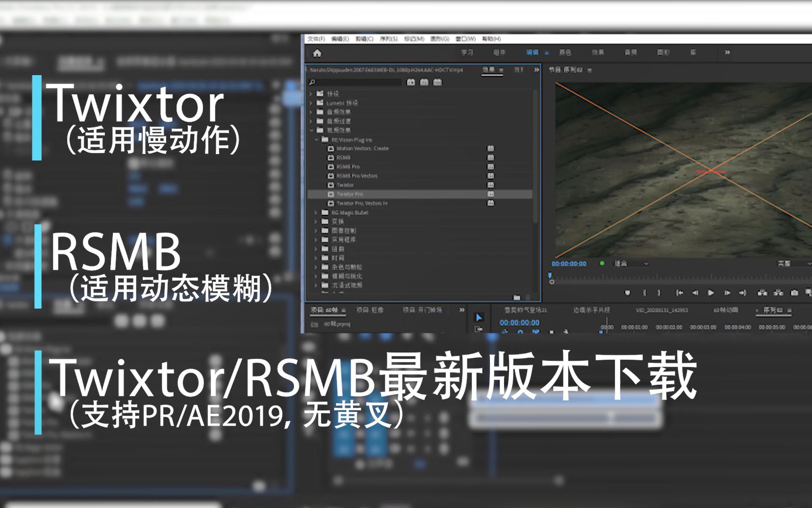Step back one frame
Viewport: 812px width, 508px height.
coord(695,293)
